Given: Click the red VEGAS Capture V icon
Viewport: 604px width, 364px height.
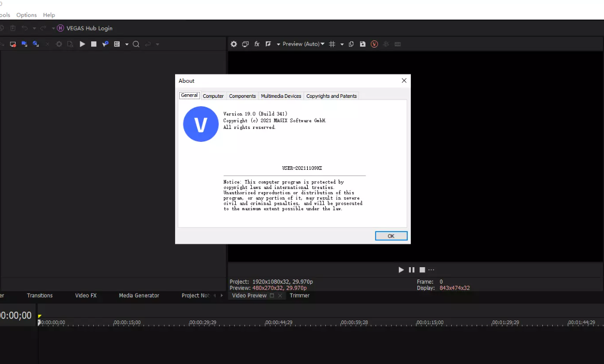Looking at the screenshot, I should (374, 44).
